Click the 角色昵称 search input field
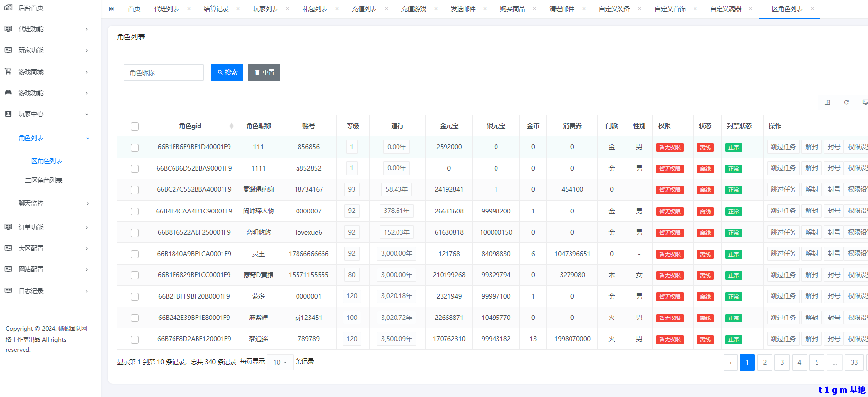 [x=164, y=73]
